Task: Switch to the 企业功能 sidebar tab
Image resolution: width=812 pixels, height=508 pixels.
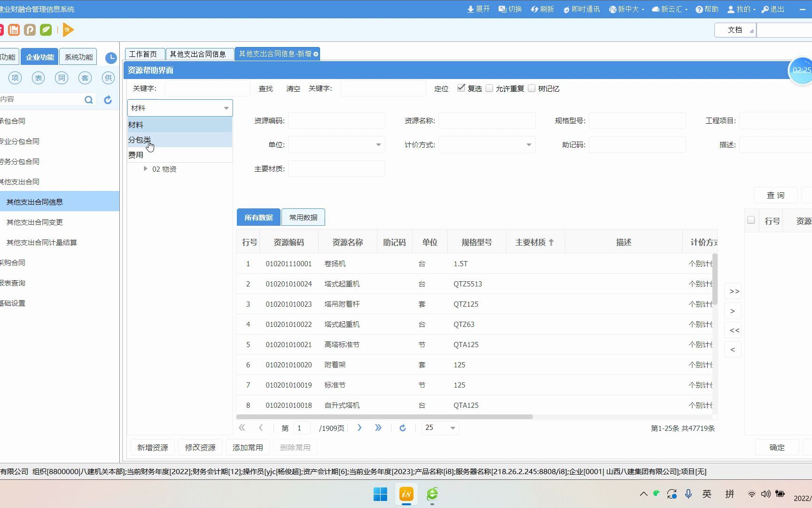Action: click(40, 57)
